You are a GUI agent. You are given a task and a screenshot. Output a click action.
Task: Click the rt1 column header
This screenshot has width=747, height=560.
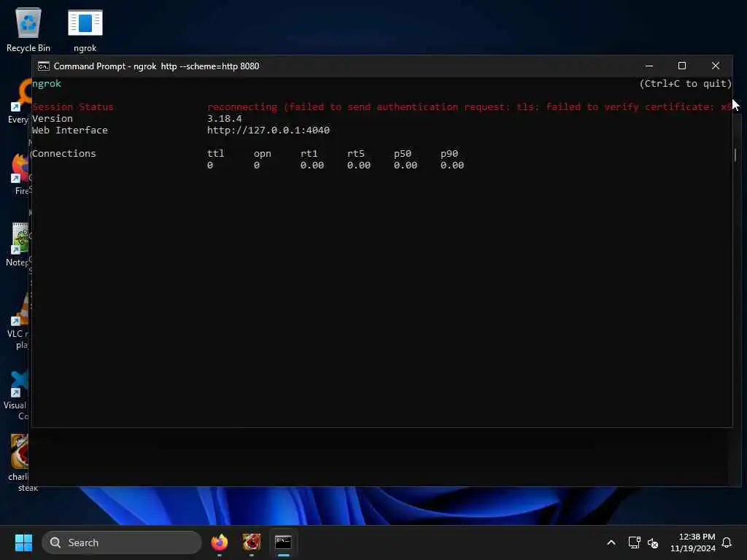309,153
